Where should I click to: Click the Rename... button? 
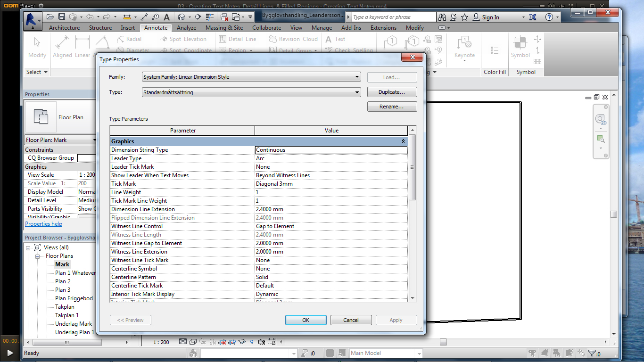point(392,107)
